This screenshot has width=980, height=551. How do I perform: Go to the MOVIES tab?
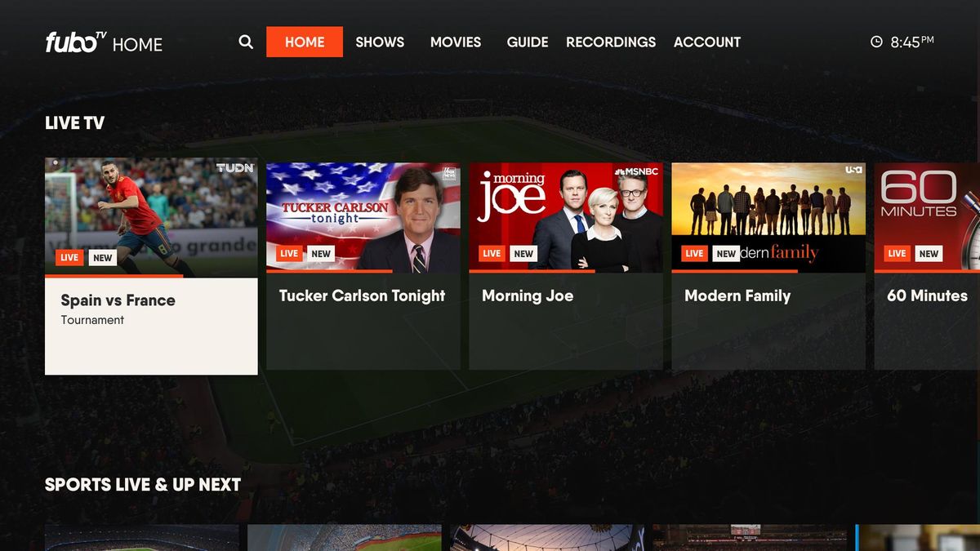456,42
